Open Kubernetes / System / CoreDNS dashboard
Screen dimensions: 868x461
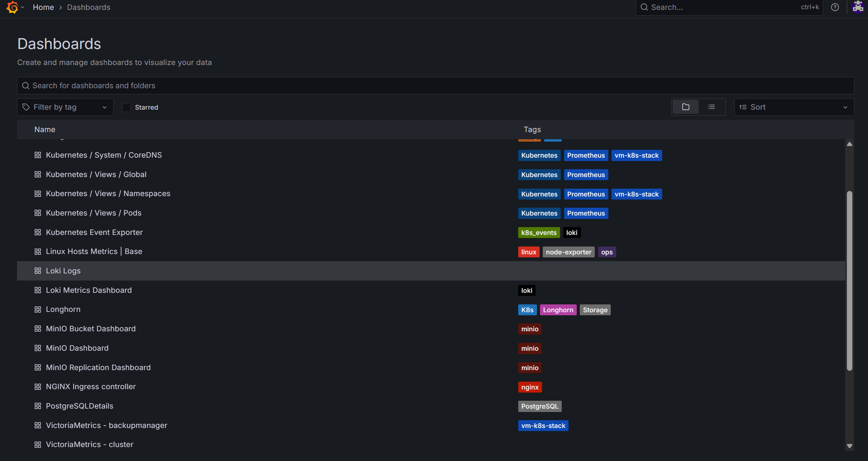(x=104, y=155)
